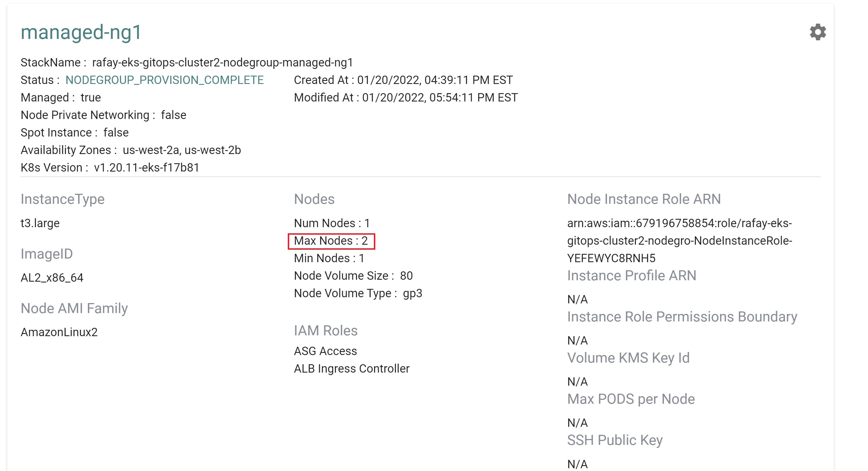Image resolution: width=868 pixels, height=471 pixels.
Task: Select N/A under Max PODS per Node
Action: [x=577, y=423]
